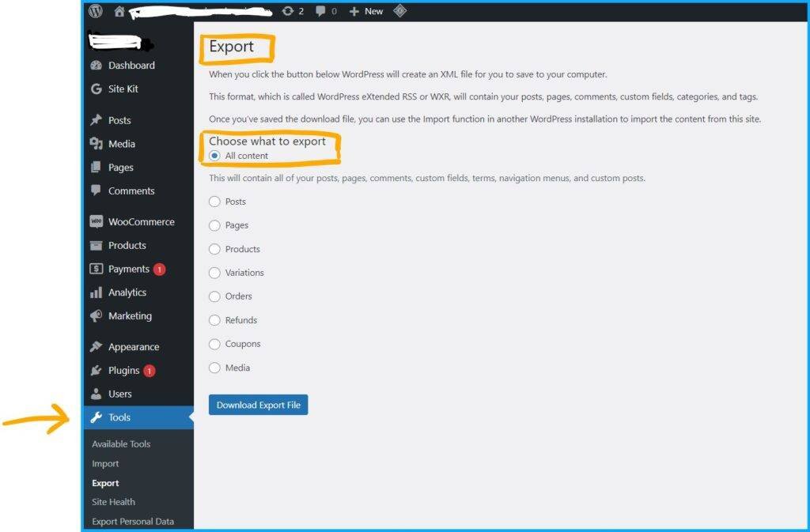Select the Posts radio button
Viewport: 810px width, 532px height.
[214, 202]
